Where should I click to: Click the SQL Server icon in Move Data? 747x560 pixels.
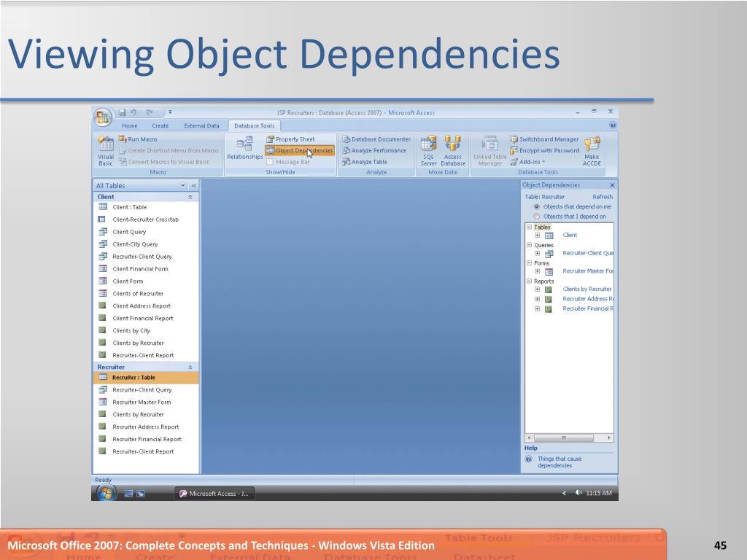tap(428, 149)
